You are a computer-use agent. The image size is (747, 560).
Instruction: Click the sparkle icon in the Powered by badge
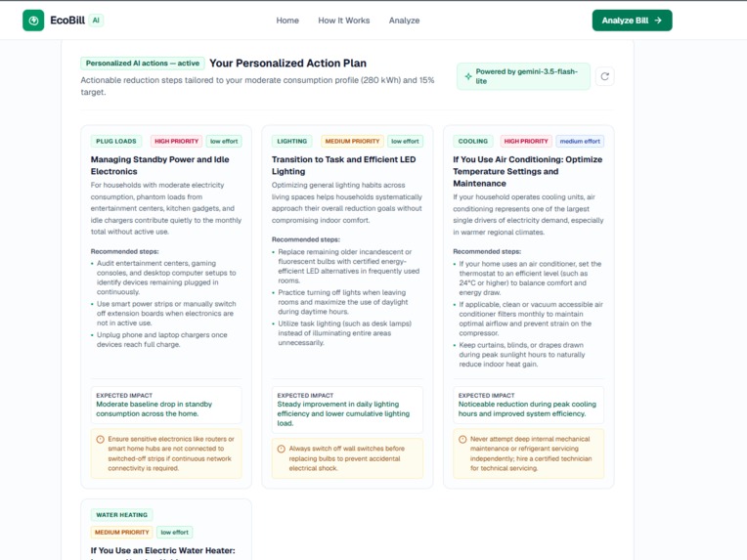[468, 76]
